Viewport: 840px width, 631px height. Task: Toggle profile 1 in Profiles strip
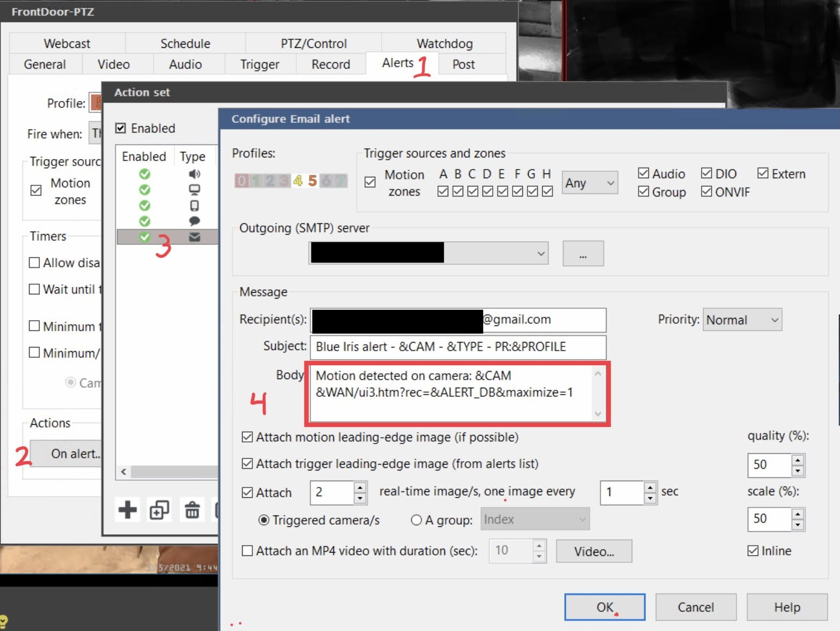[255, 181]
